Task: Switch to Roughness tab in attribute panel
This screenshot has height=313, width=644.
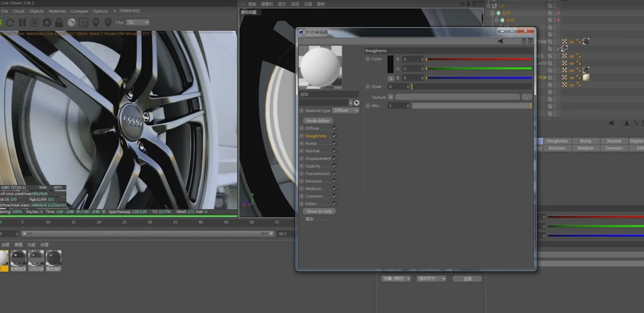Action: tap(557, 141)
